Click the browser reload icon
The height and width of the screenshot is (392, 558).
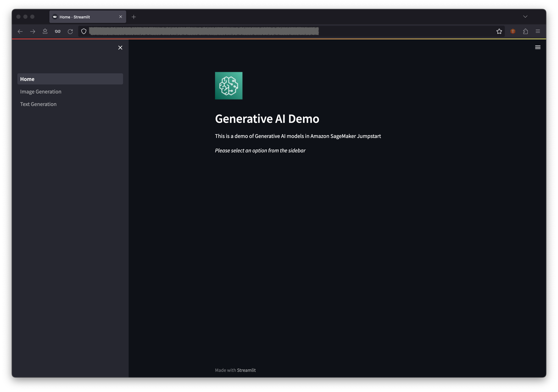(70, 31)
